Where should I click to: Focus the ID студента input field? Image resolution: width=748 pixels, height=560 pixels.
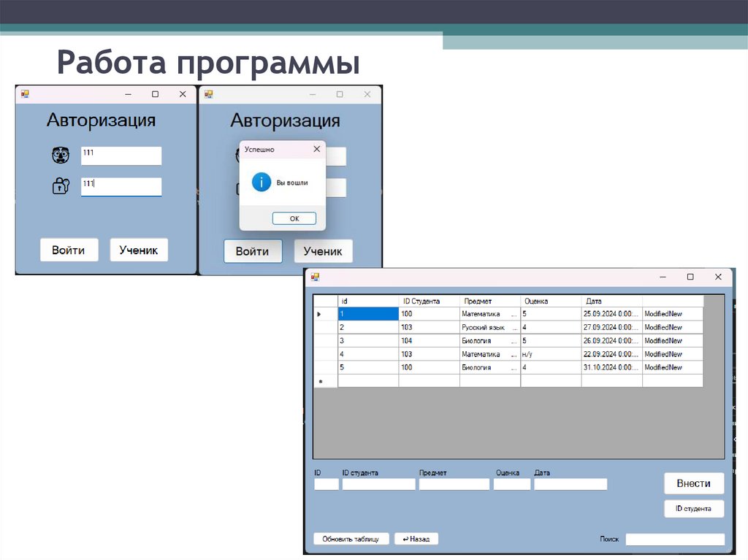(x=379, y=485)
